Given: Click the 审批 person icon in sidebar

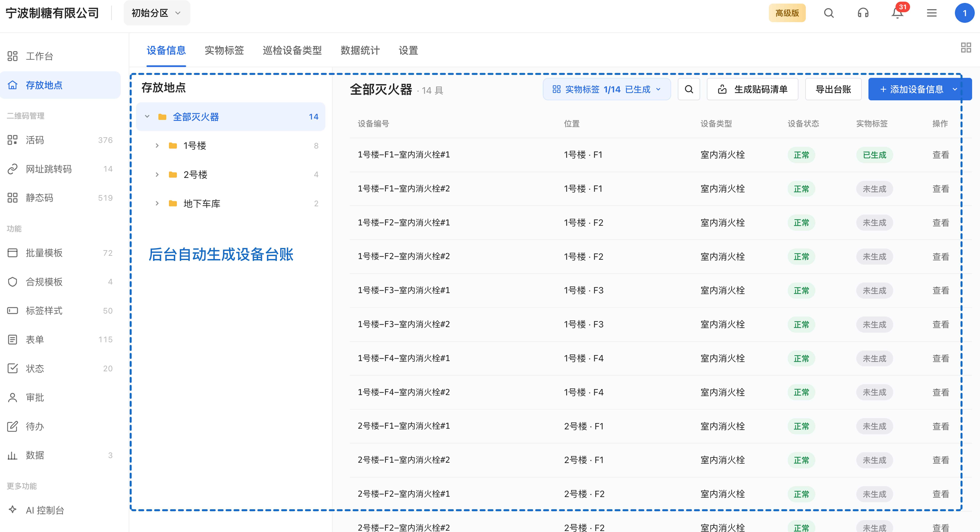Looking at the screenshot, I should (13, 397).
